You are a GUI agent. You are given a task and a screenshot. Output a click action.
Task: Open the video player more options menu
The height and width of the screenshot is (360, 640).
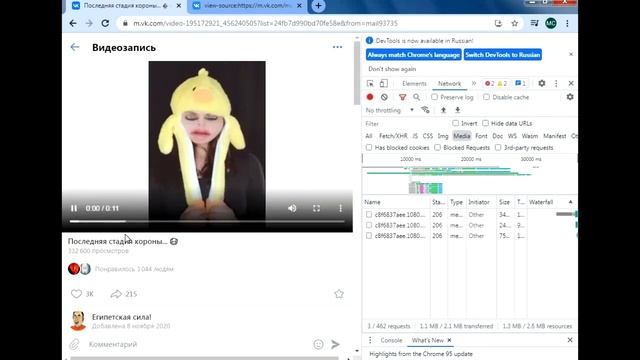coord(340,208)
